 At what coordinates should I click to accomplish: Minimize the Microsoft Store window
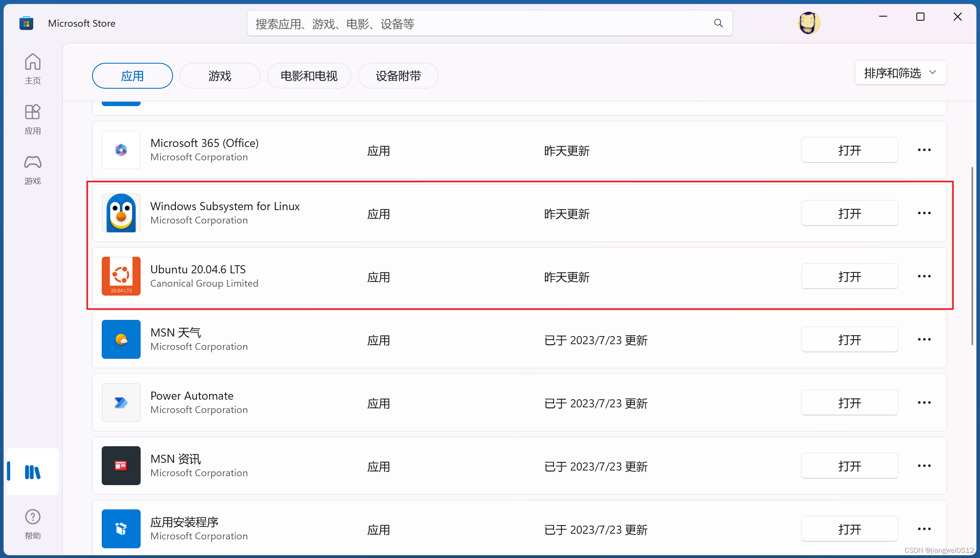pos(883,17)
